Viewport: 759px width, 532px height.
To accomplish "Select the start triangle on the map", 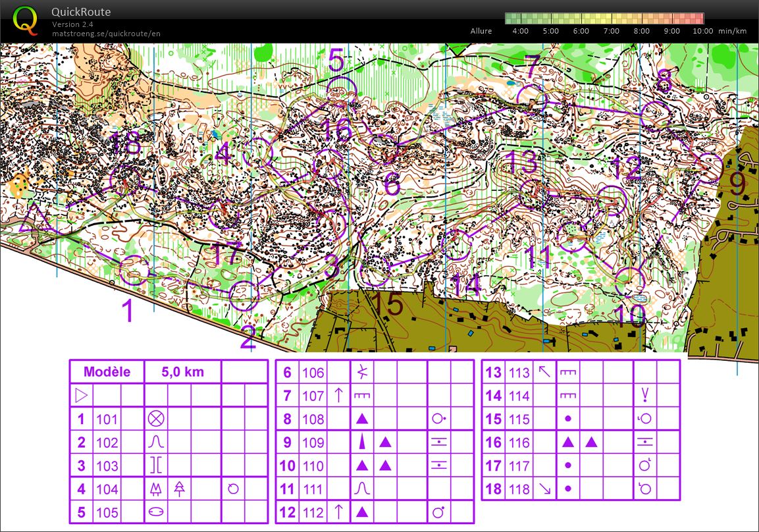I will pyautogui.click(x=34, y=220).
